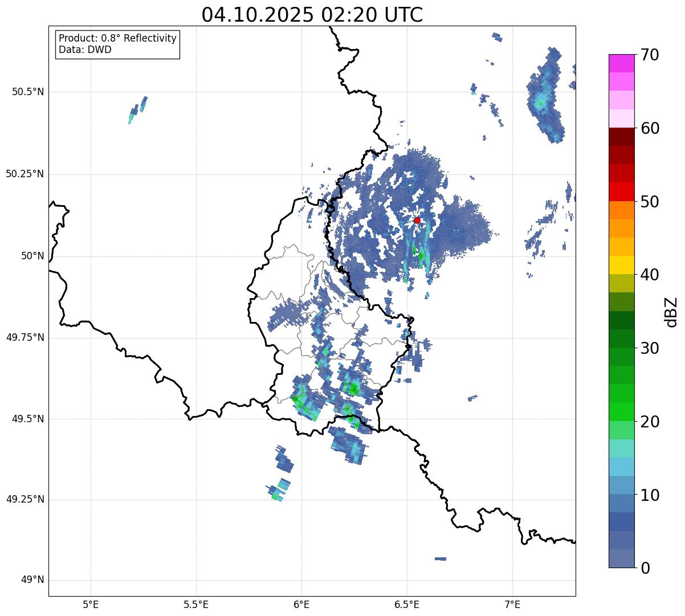Click the plot title showing 02:20 UTC
The image size is (685, 616).
pos(312,15)
